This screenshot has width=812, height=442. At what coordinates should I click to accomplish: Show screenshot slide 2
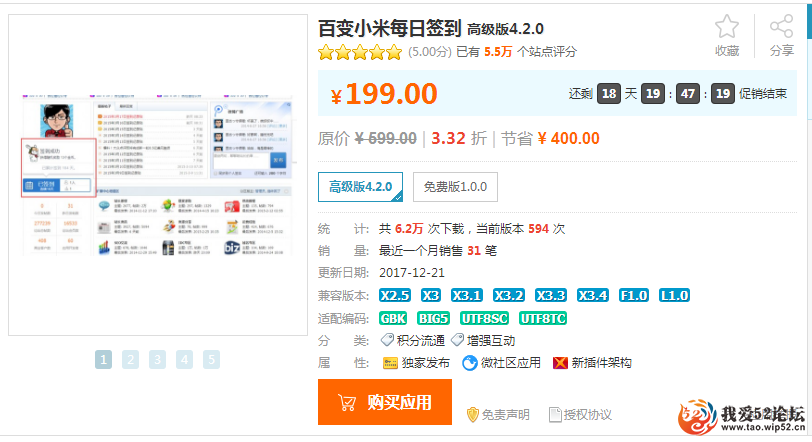click(130, 359)
